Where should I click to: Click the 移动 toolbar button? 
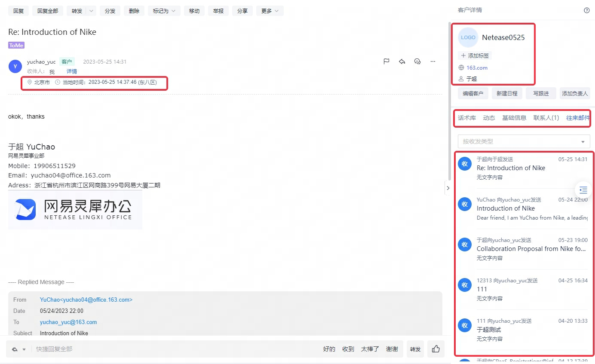[x=194, y=11]
